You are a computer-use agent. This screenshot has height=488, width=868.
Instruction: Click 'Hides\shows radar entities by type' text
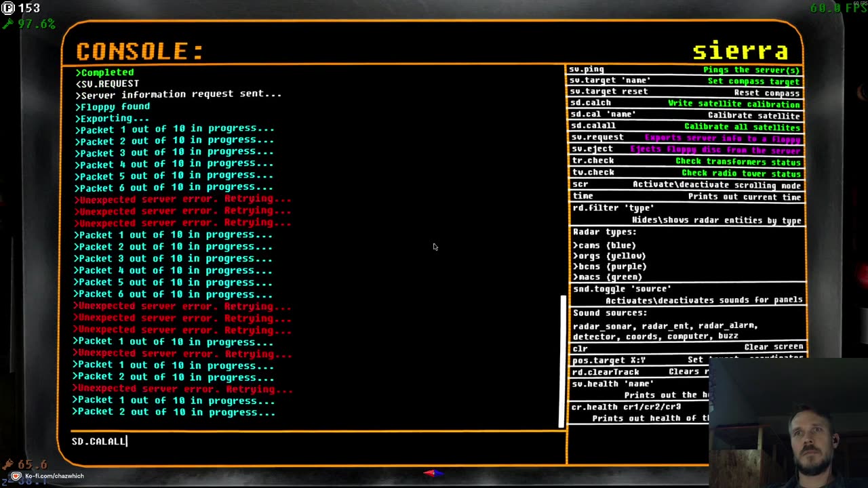tap(717, 220)
